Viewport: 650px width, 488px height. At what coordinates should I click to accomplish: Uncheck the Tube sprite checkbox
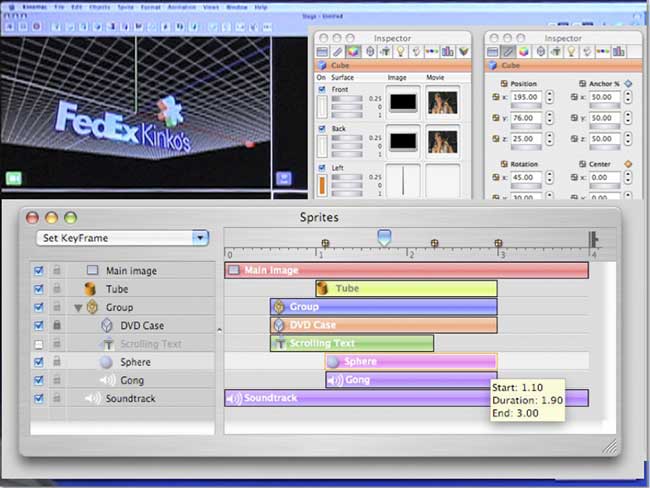(39, 289)
